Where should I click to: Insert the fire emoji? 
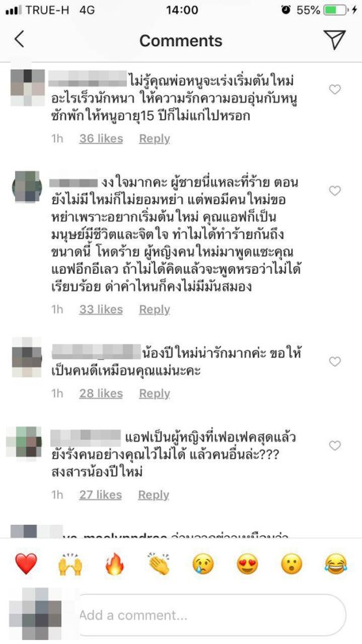[x=115, y=563]
